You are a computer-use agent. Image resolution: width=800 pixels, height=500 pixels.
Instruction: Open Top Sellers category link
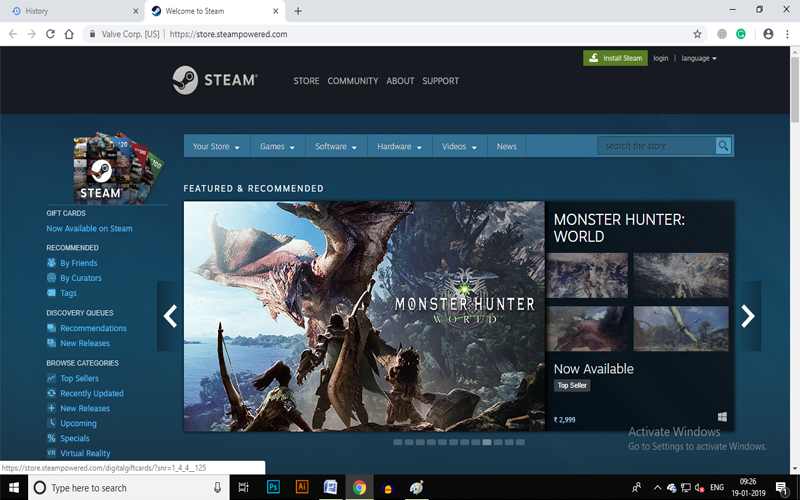click(79, 378)
